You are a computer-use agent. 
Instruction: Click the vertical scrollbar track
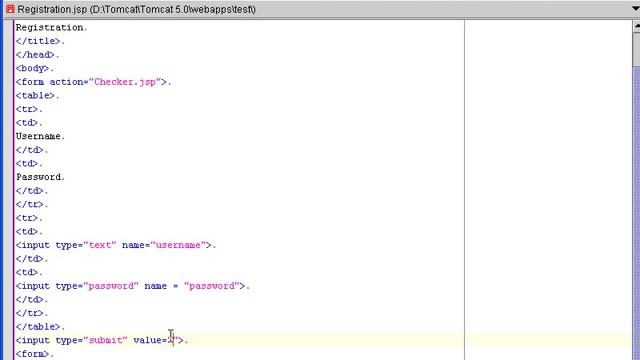[636, 212]
